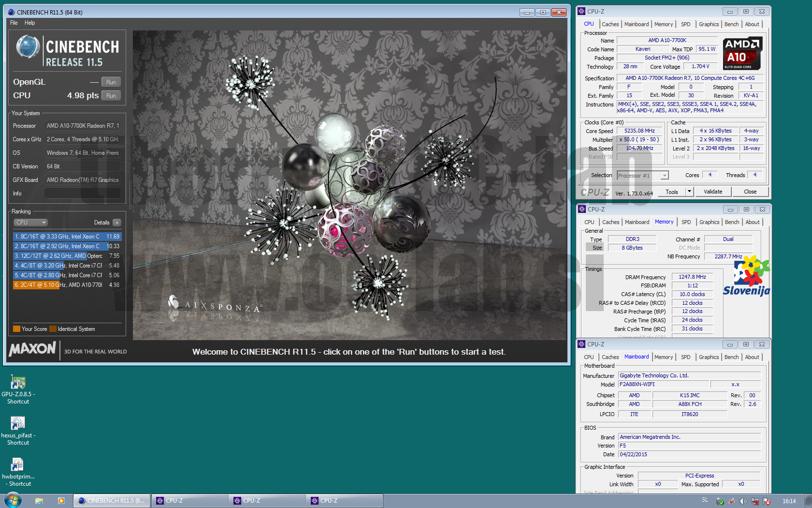This screenshot has height=508, width=812.
Task: Click the title icon of CPU-Z Motherboard window
Action: (x=581, y=344)
